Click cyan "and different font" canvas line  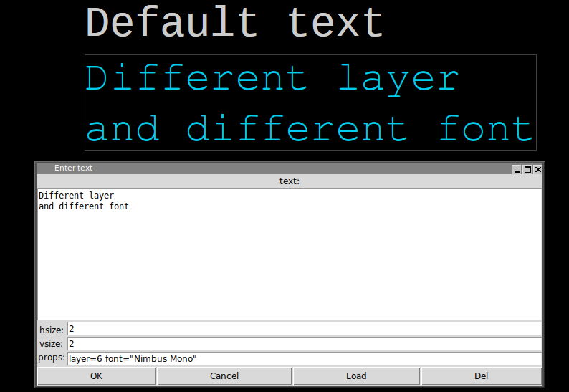coord(309,130)
